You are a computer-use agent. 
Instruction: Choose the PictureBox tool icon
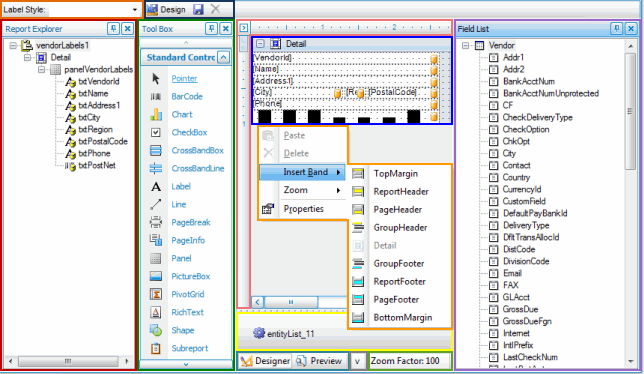pos(156,276)
